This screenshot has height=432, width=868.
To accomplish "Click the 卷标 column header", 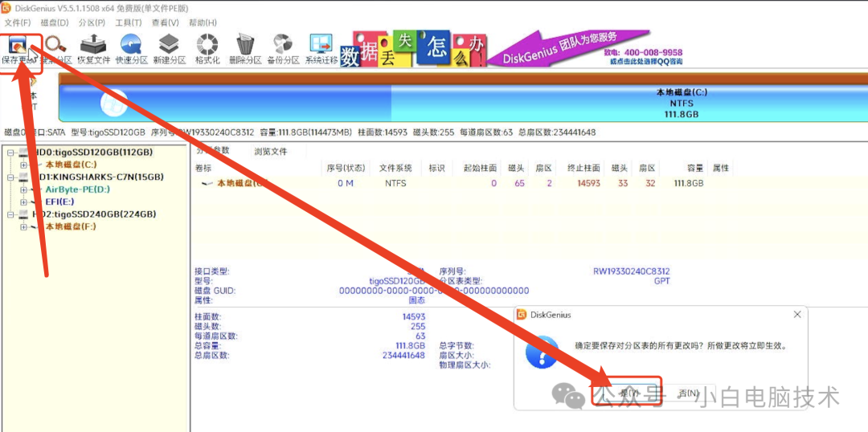I will pos(203,168).
